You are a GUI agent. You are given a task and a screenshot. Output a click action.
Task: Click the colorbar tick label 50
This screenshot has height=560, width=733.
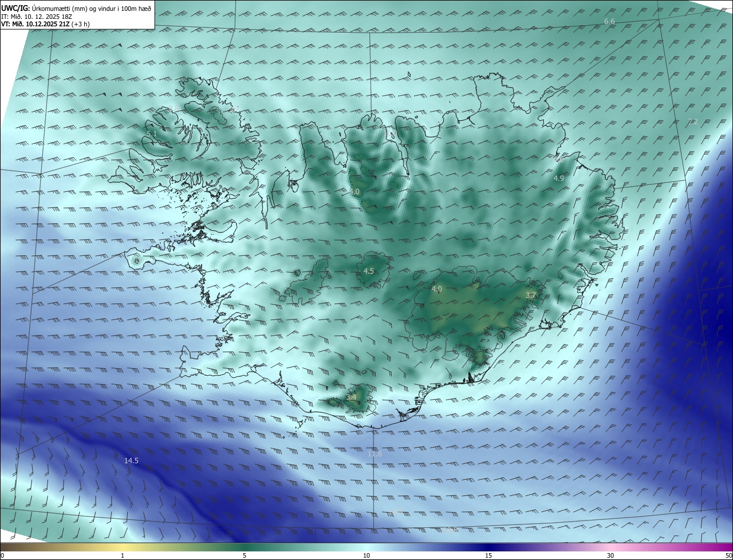point(728,556)
